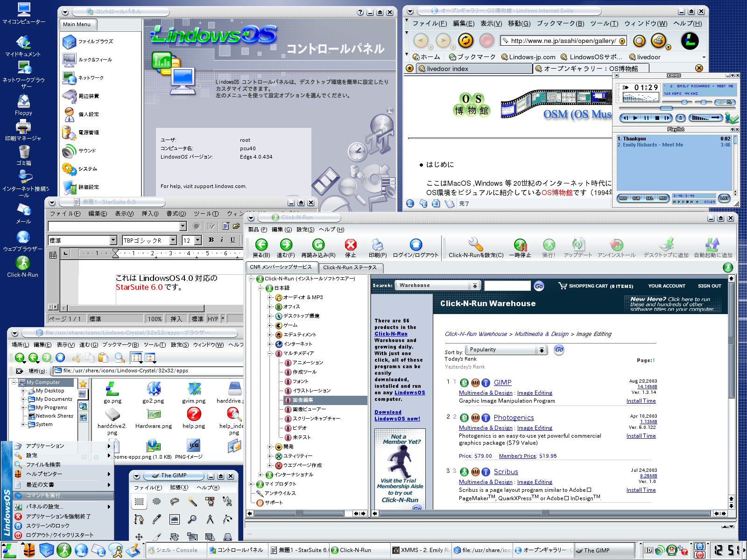Screen dimensions: 747x560
Task: Click the up arrow in the file browser toolbar
Action: (20, 357)
